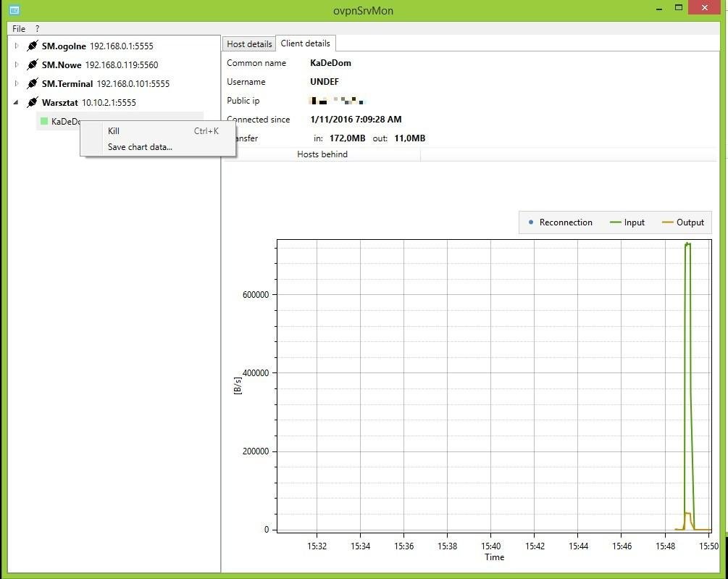Click the orange output bump in the chart
The width and height of the screenshot is (728, 579).
pyautogui.click(x=687, y=514)
